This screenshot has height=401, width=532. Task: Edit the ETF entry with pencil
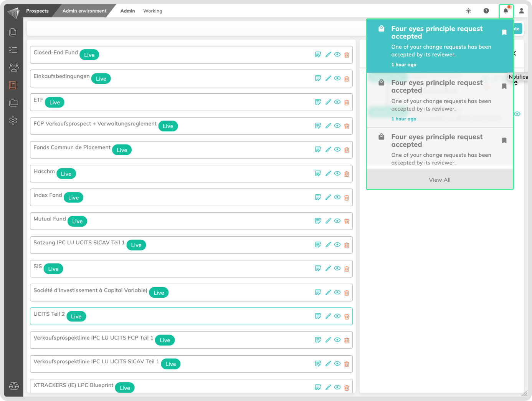point(328,102)
